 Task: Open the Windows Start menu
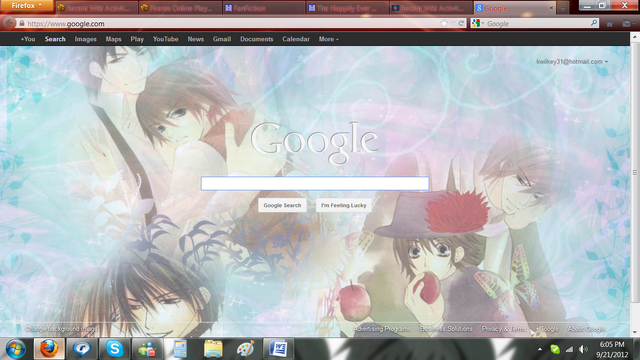pos(15,349)
